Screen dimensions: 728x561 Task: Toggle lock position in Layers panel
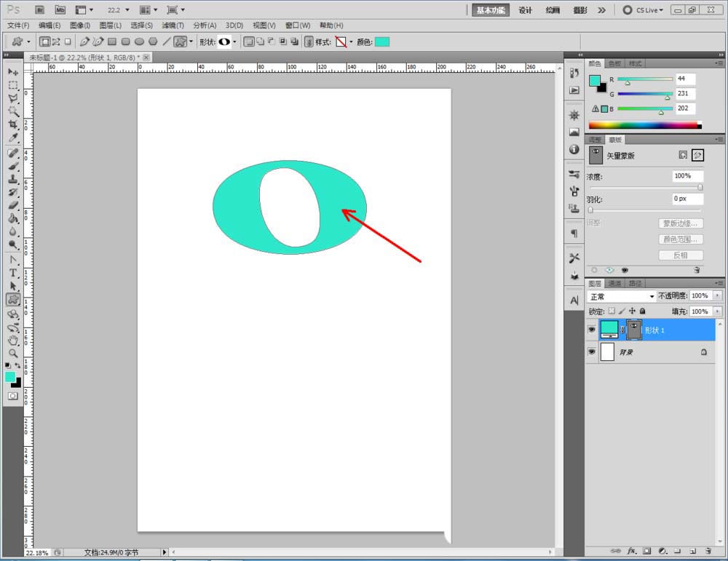click(632, 311)
